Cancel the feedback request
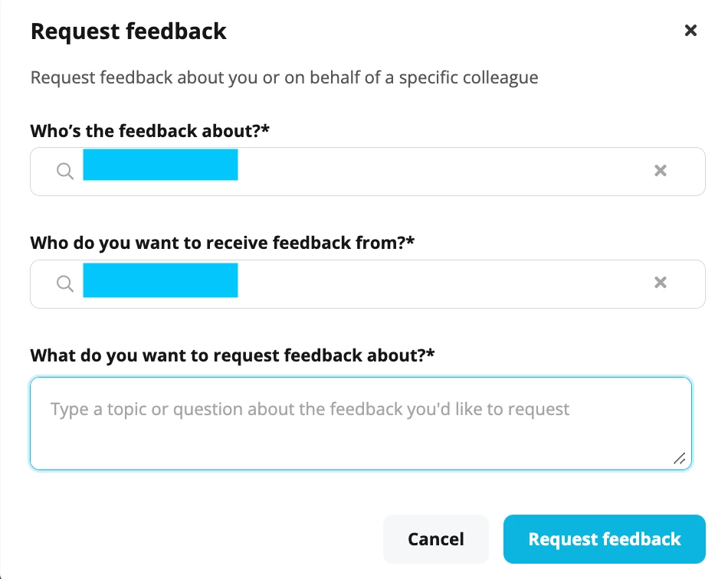Image resolution: width=728 pixels, height=579 pixels. click(435, 539)
